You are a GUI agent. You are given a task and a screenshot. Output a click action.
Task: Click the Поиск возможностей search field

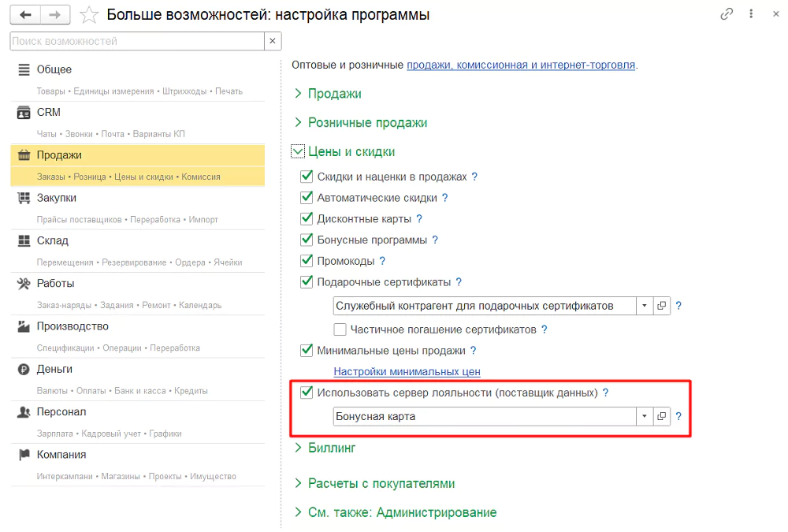click(x=137, y=41)
